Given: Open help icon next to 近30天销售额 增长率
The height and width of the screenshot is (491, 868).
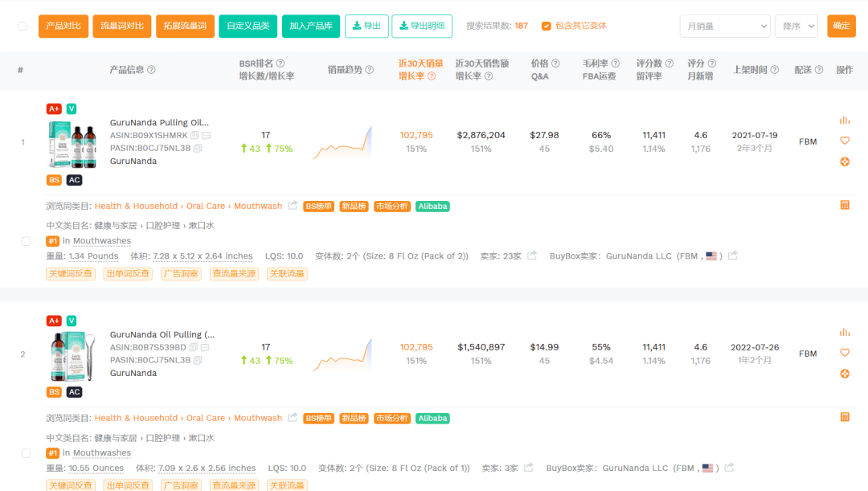Looking at the screenshot, I should pos(489,76).
